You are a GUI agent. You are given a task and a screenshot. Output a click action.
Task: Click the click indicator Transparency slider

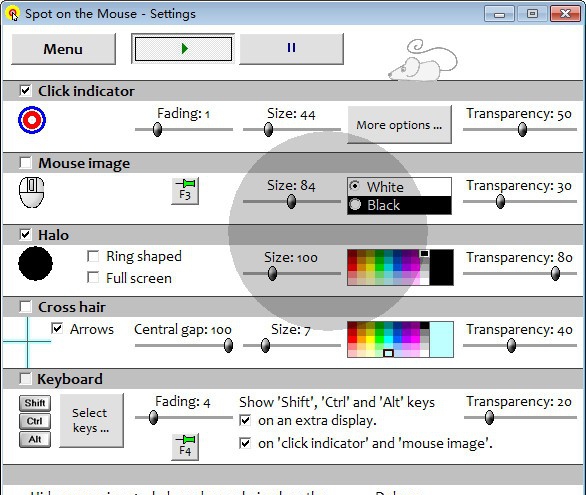point(520,130)
